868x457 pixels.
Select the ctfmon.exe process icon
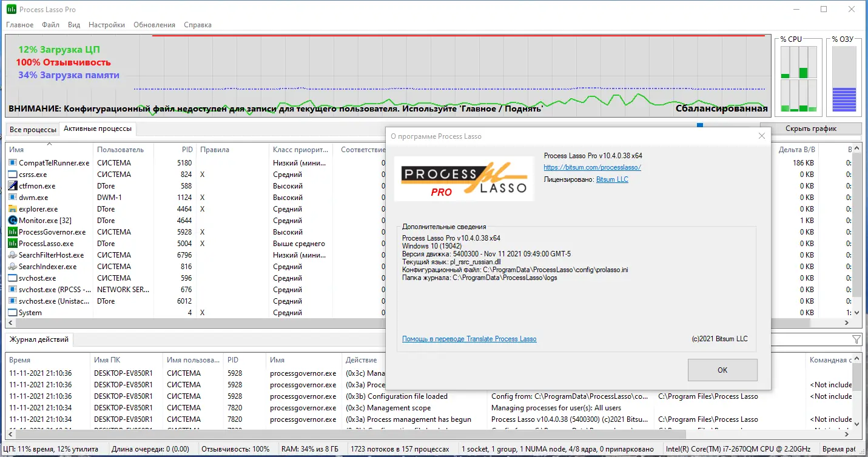(x=13, y=186)
